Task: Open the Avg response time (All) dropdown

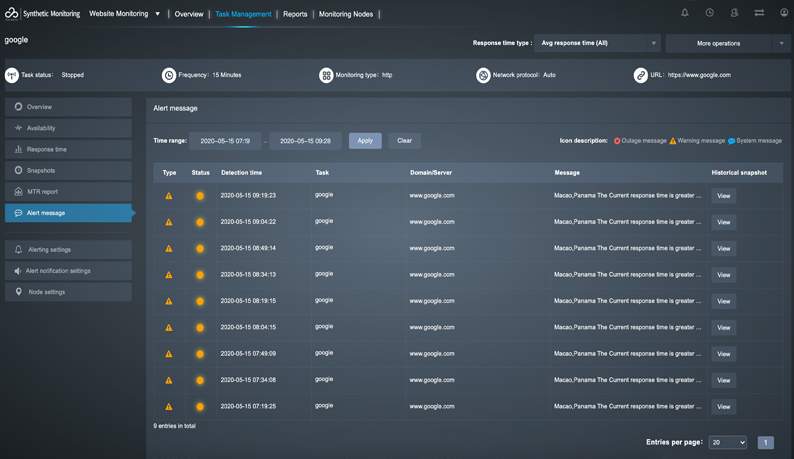Action: (596, 43)
